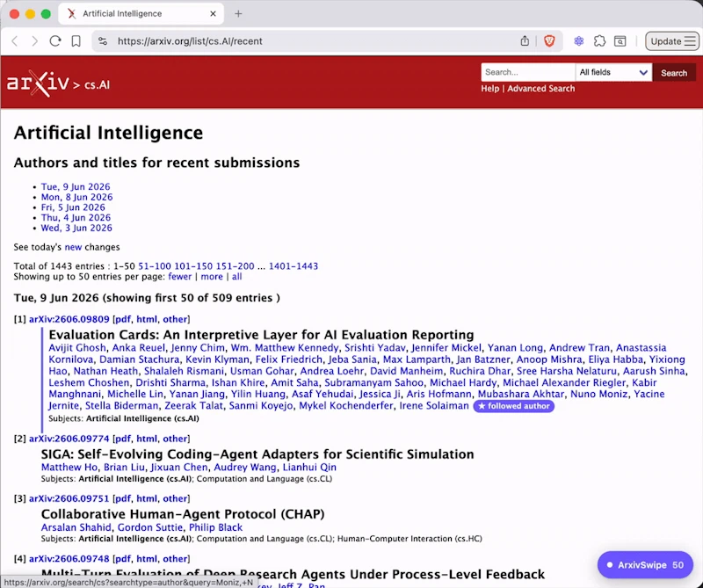Show fewer entries per page
Screen dimensions: 703x588
coord(180,276)
